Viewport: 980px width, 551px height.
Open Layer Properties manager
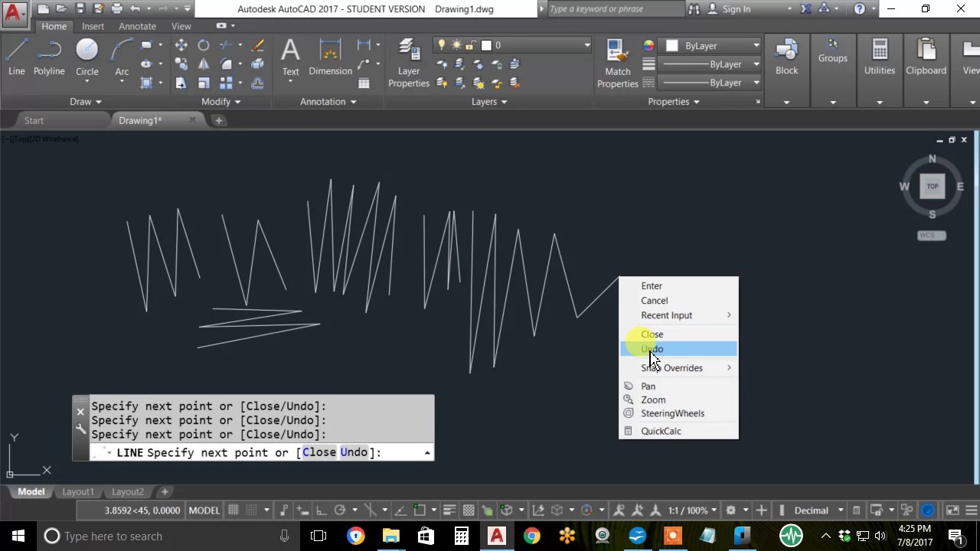408,63
